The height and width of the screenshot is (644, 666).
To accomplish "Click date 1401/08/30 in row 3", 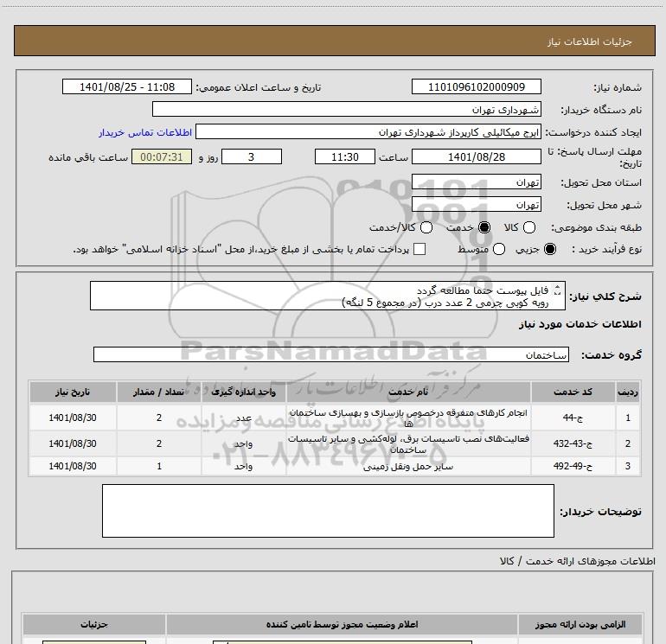I will 73,466.
